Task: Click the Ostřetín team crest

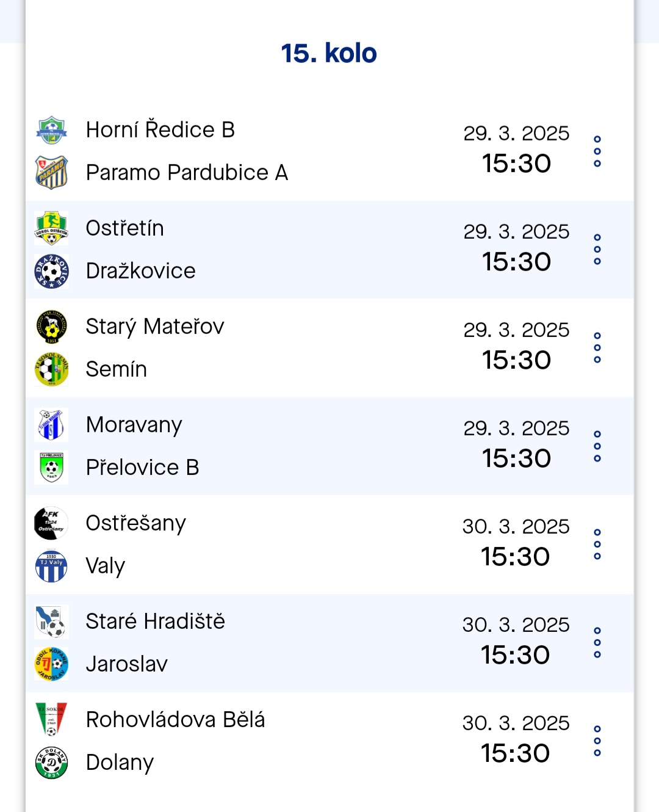Action: (51, 228)
